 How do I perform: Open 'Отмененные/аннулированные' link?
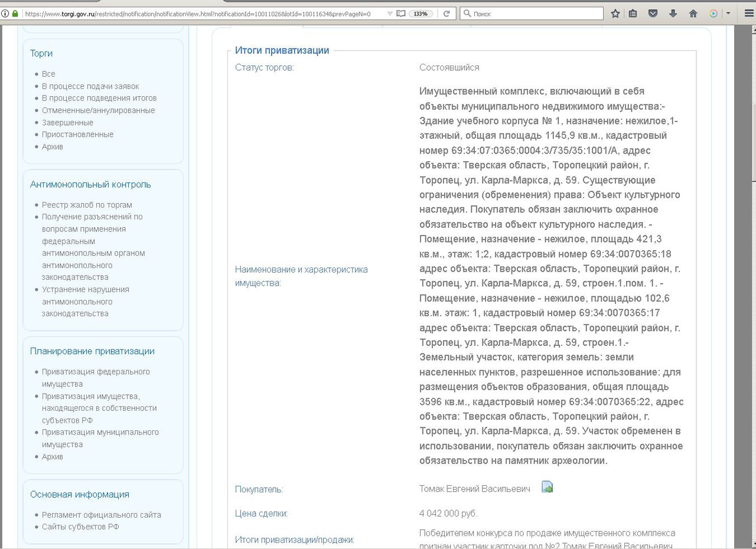point(98,110)
